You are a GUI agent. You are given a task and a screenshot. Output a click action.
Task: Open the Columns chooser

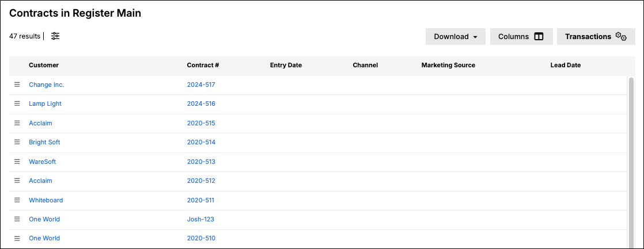[x=521, y=36]
